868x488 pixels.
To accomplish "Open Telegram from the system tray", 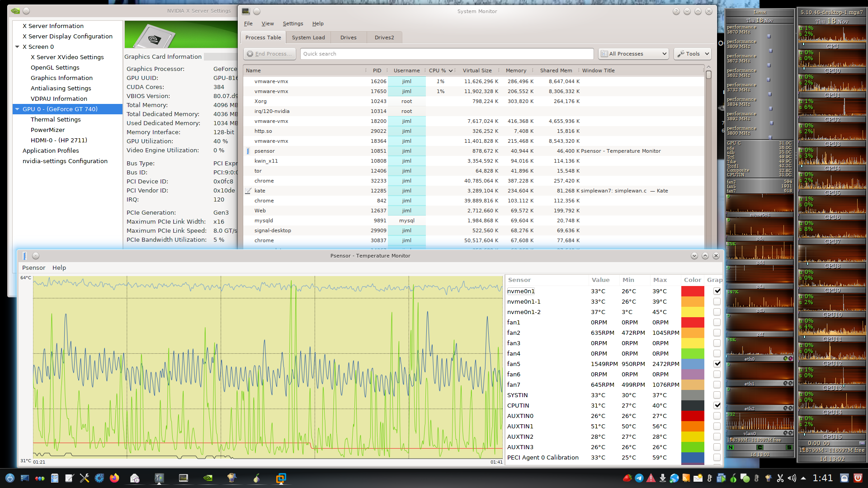I will coord(639,478).
